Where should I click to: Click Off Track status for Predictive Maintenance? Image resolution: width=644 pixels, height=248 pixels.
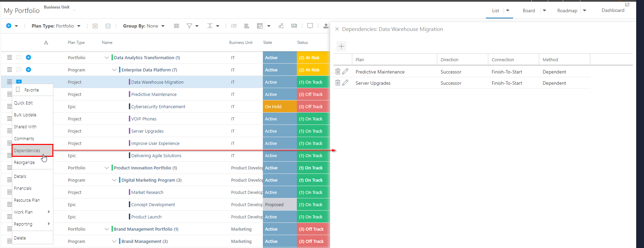click(313, 94)
